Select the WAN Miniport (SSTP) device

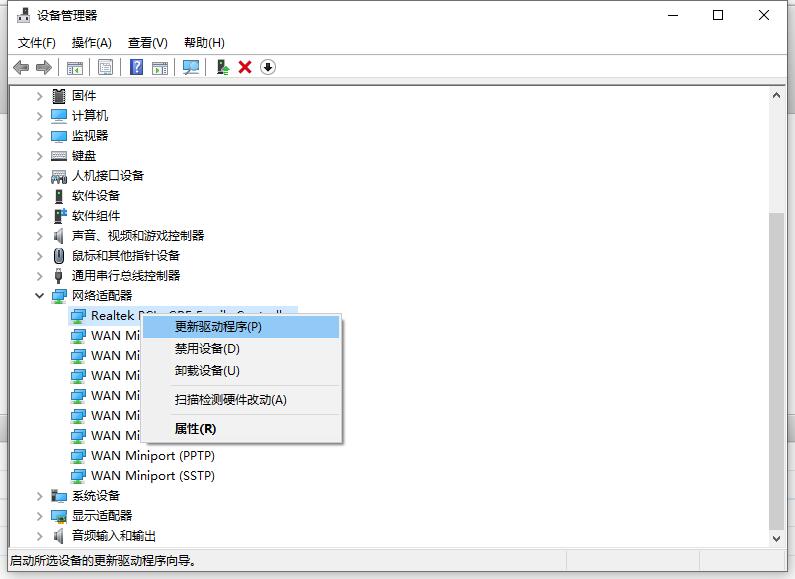[x=152, y=476]
